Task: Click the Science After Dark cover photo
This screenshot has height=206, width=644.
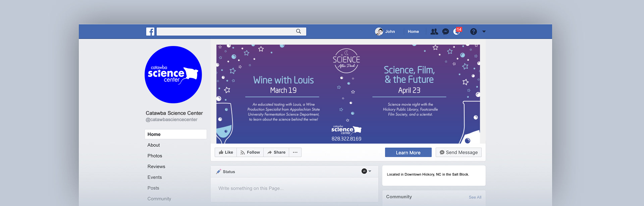Action: pyautogui.click(x=348, y=94)
